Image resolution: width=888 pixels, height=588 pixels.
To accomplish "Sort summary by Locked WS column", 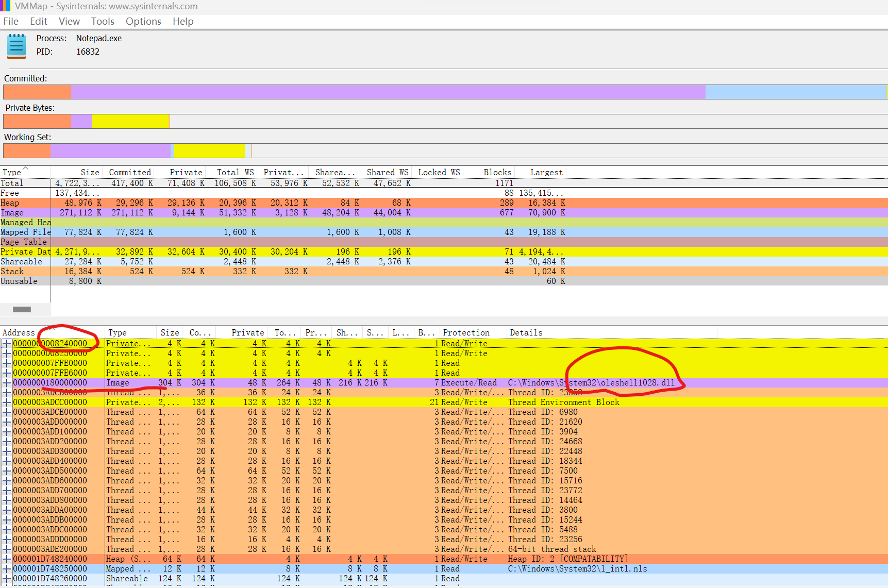I will [438, 172].
